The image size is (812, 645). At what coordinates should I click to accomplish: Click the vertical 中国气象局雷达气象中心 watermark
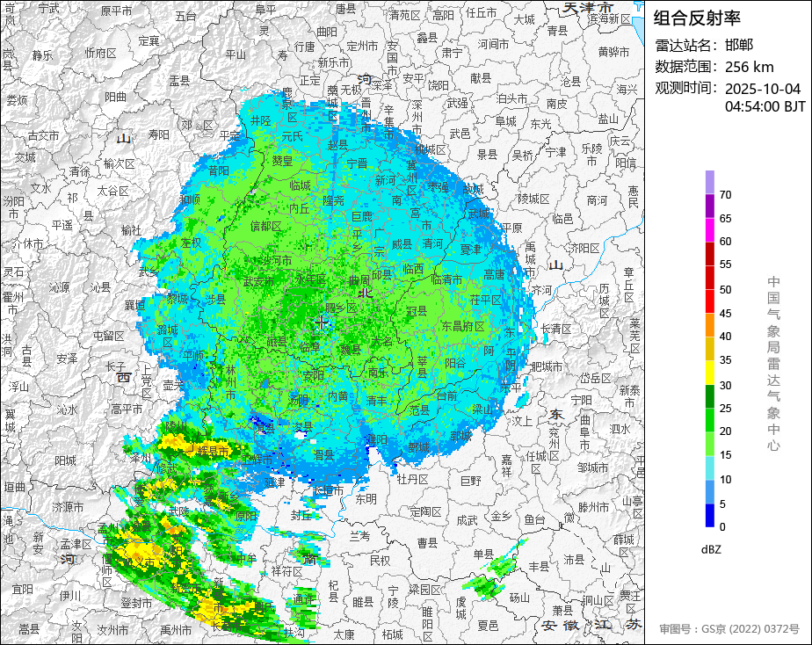pos(773,363)
